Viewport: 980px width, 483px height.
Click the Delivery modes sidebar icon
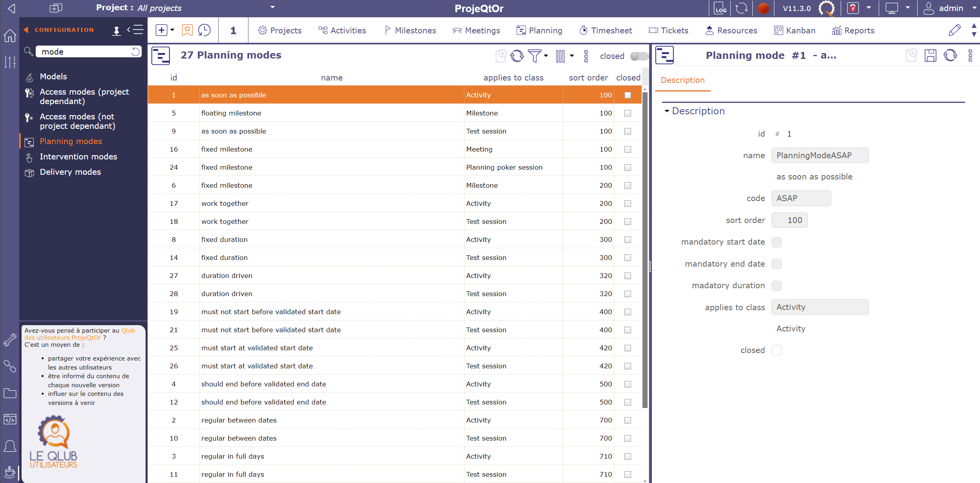(30, 172)
